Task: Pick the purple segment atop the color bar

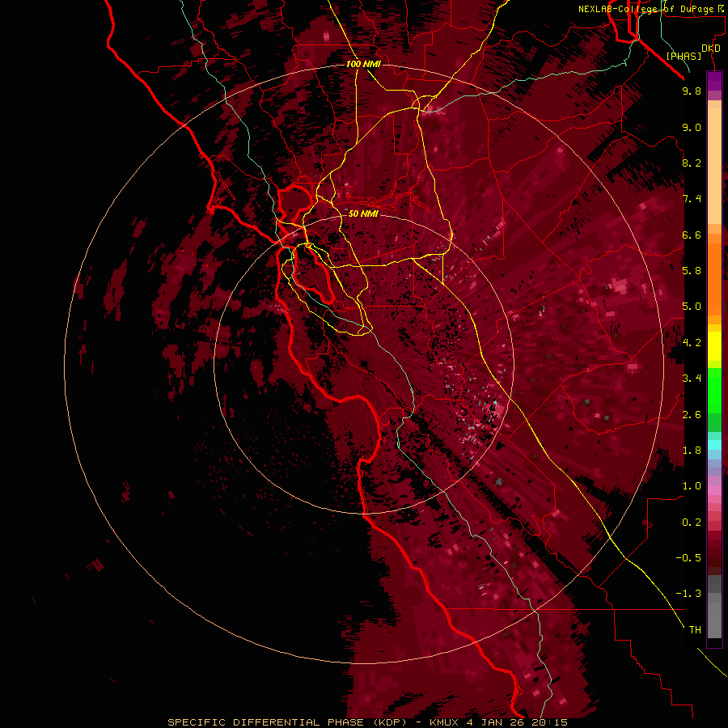Action: [x=714, y=81]
